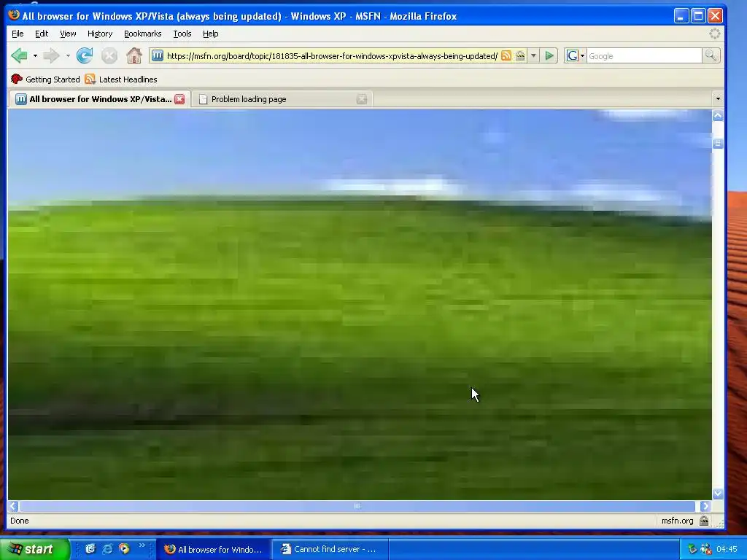Image resolution: width=747 pixels, height=560 pixels.
Task: Close the All browser for Windows XP/Vista tab
Action: [179, 99]
